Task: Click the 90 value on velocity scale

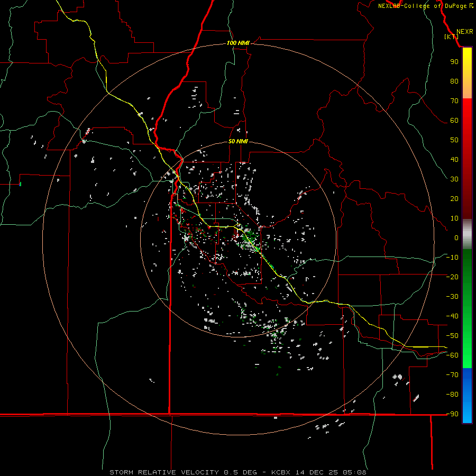Action: pos(454,62)
